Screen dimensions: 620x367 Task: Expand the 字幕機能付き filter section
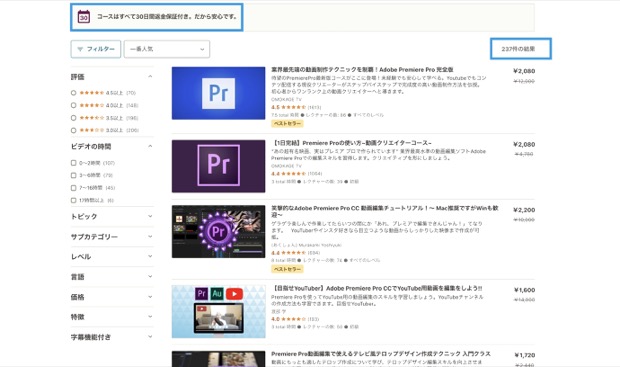[x=112, y=337]
